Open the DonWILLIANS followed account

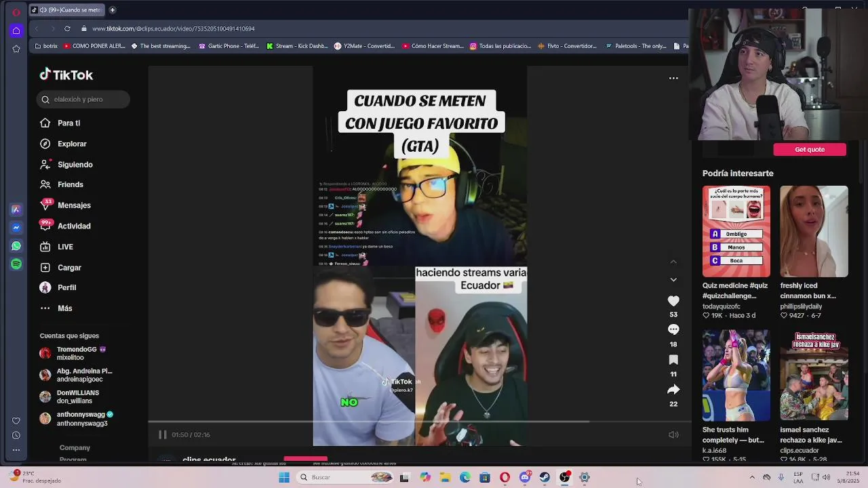tap(70, 396)
